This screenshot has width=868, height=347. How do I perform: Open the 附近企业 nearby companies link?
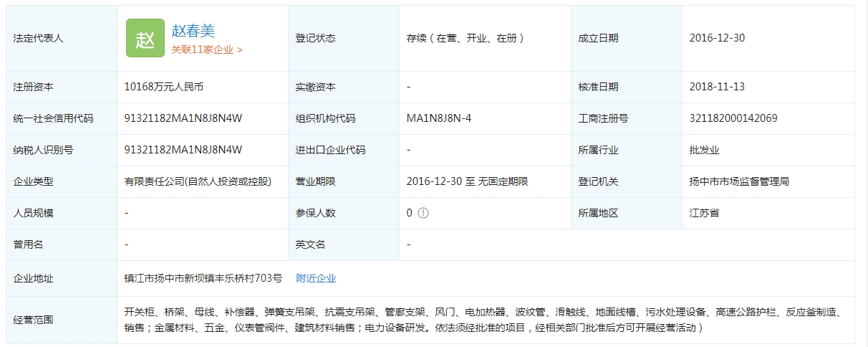316,278
